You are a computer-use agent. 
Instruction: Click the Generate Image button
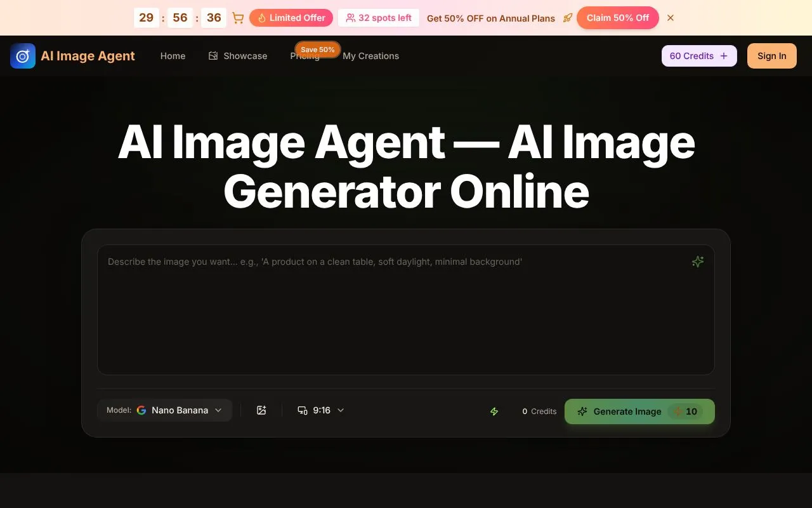point(639,411)
